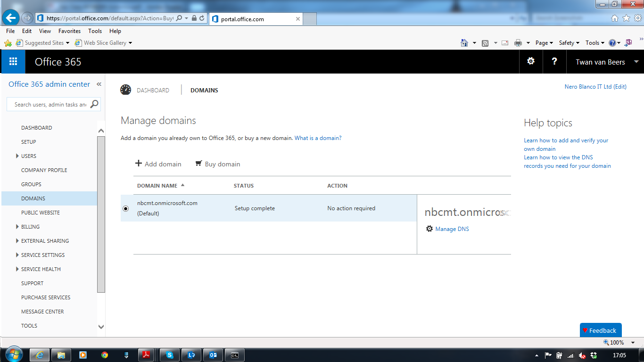Screen dimensions: 644x362
Task: Click the Nero Blanco IT Ltd (Edit) link
Action: 595,87
